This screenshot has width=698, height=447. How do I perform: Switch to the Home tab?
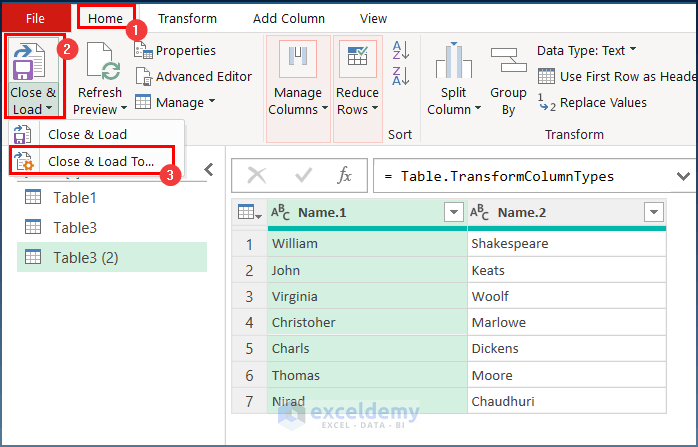106,18
